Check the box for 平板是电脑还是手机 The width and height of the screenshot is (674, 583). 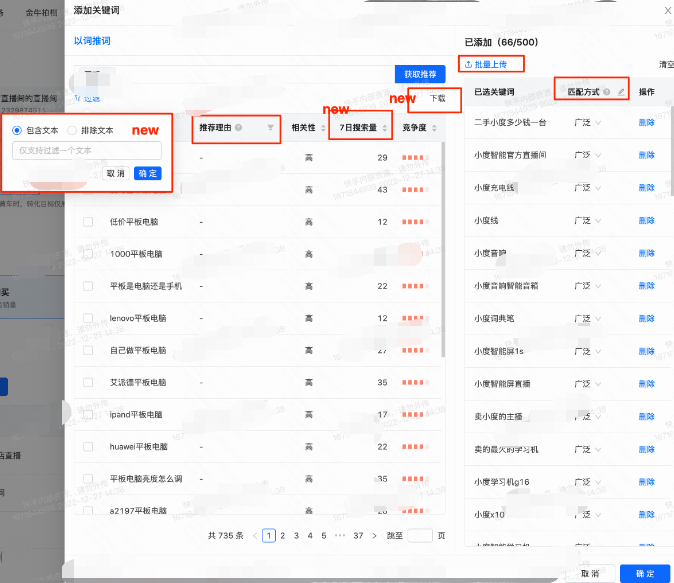coord(88,286)
